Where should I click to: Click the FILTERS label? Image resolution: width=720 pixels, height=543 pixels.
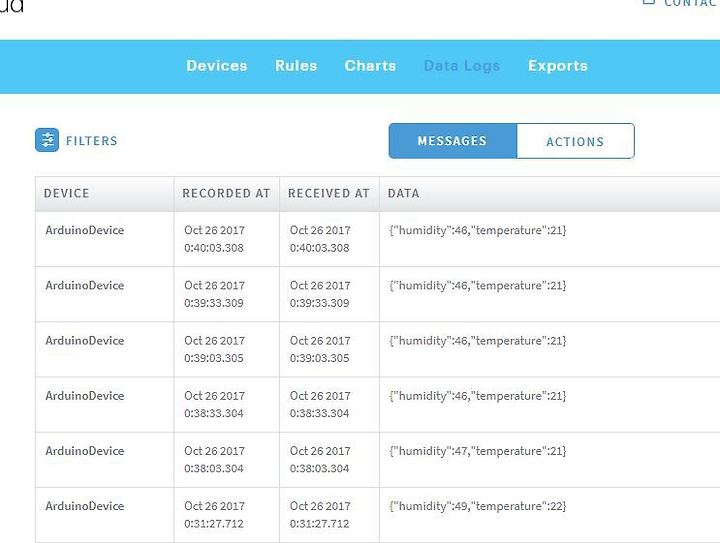pos(91,141)
